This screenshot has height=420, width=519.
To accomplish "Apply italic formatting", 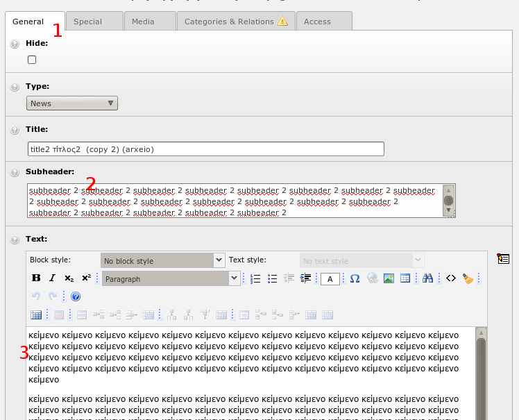I will 53,278.
